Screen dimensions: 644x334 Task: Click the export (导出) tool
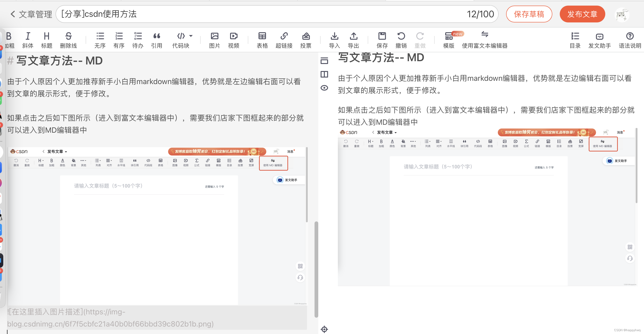click(x=353, y=40)
